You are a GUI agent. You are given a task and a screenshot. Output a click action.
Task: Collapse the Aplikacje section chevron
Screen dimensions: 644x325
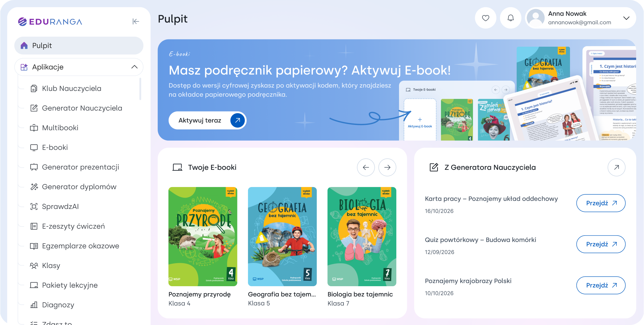tap(134, 67)
